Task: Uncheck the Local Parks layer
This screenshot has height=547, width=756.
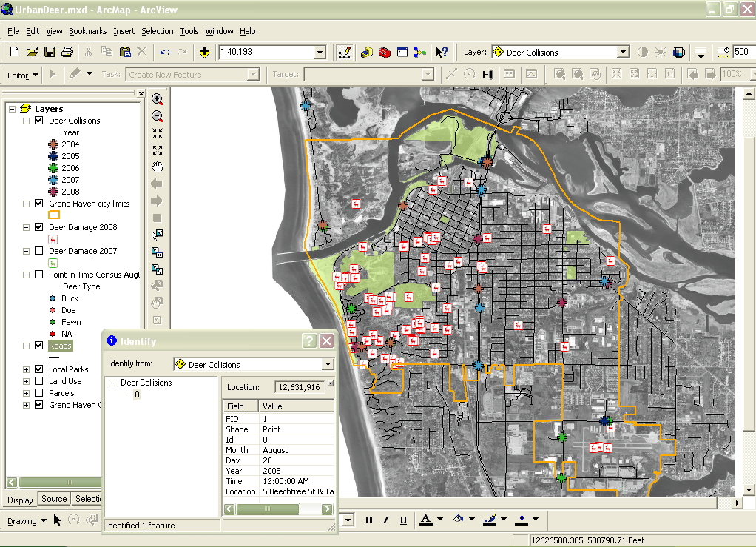Action: click(39, 369)
